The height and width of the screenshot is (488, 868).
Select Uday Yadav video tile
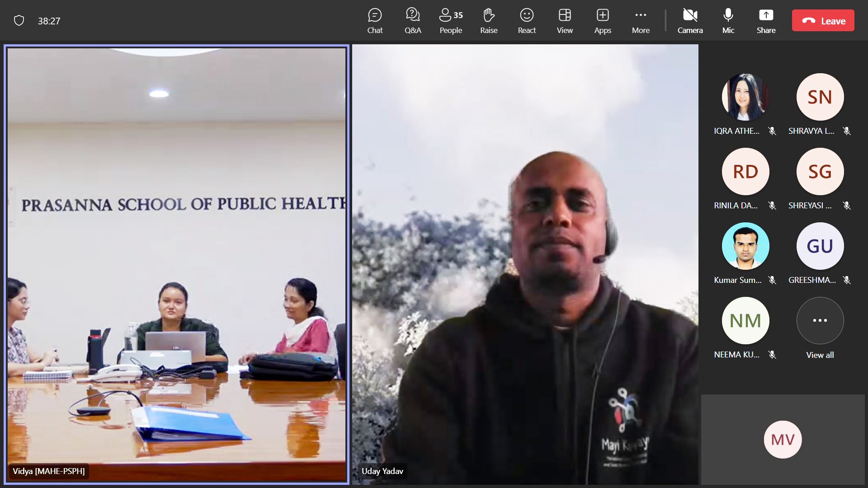[x=525, y=264]
